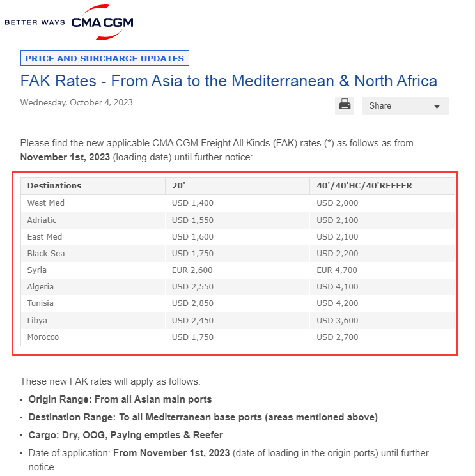This screenshot has width=475, height=476.
Task: Click the Algeria USD 4,100 cell
Action: tap(382, 287)
